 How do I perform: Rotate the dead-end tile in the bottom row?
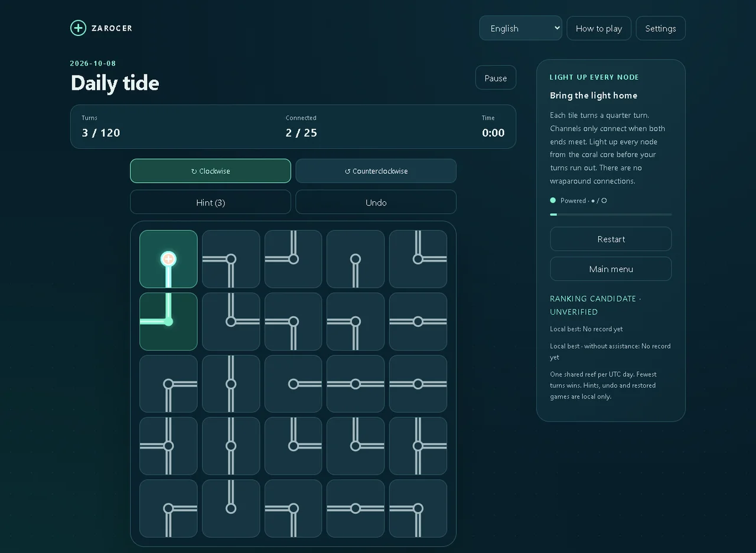(x=231, y=509)
